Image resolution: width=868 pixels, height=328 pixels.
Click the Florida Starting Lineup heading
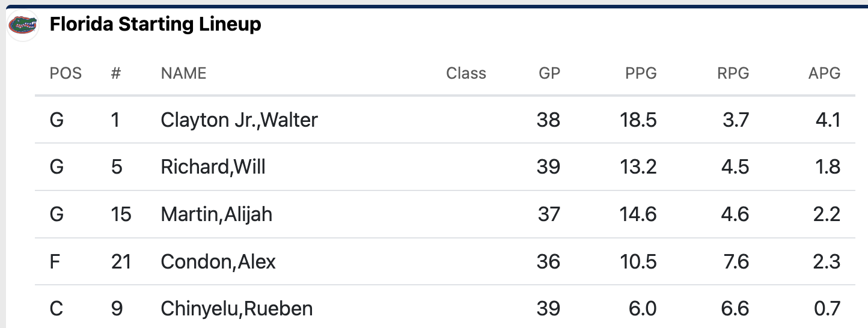point(155,25)
